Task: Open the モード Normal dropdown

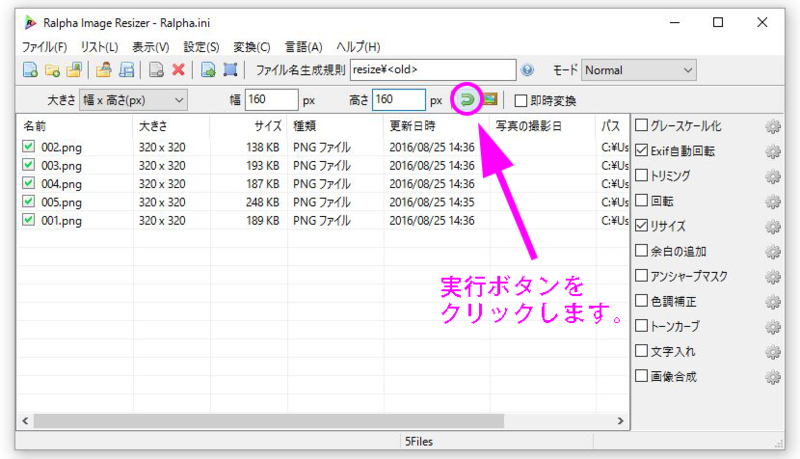Action: (639, 70)
